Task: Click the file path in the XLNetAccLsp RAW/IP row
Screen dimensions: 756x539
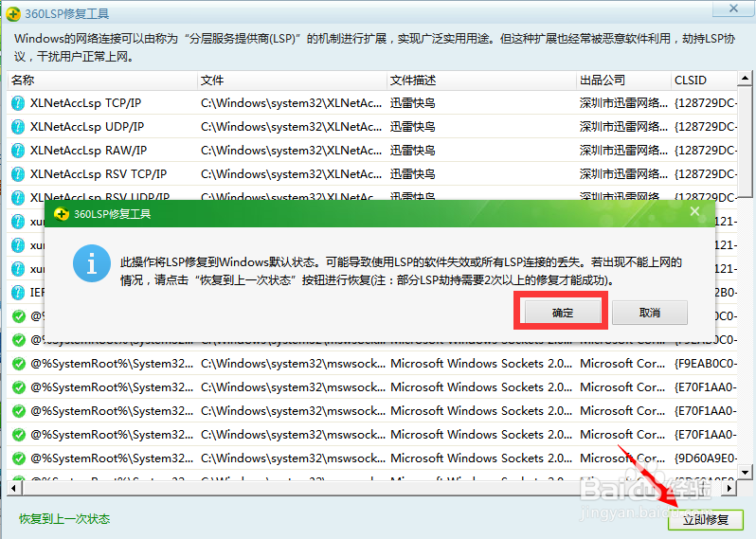Action: (x=291, y=151)
